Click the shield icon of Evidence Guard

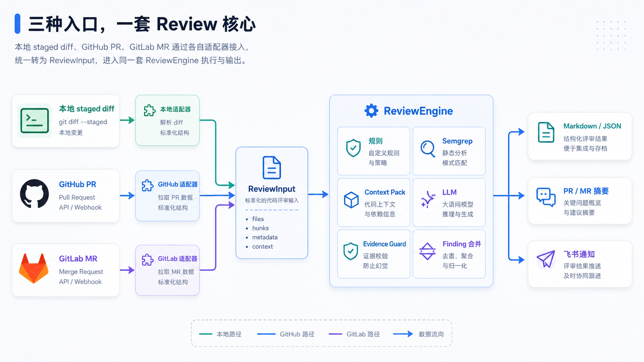[x=351, y=251]
